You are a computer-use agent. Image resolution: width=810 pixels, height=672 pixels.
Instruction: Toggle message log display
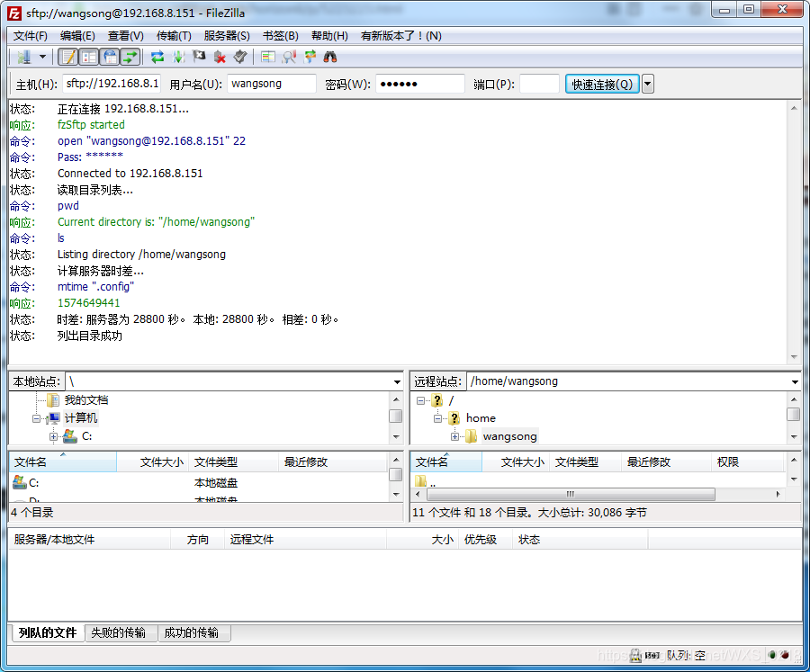click(x=68, y=57)
